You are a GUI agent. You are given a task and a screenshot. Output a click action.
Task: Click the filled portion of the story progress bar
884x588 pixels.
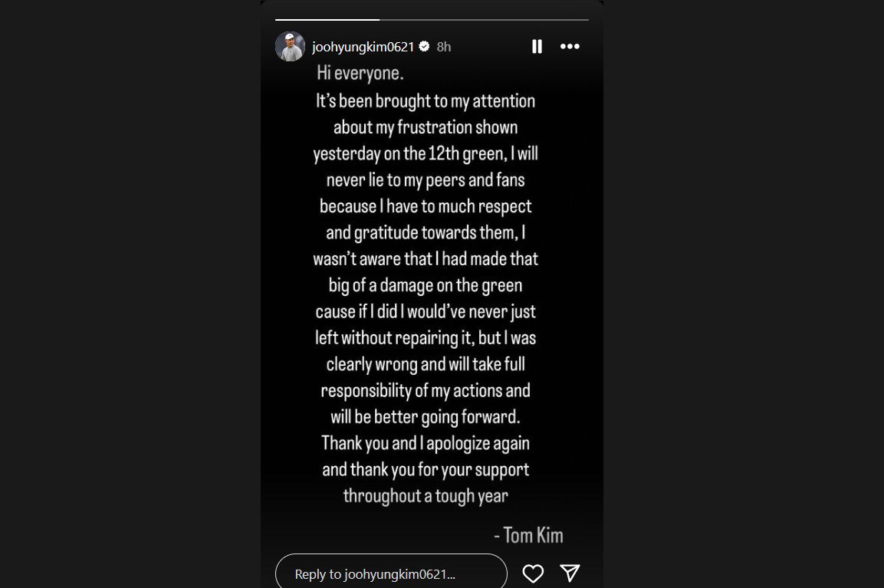coord(327,19)
